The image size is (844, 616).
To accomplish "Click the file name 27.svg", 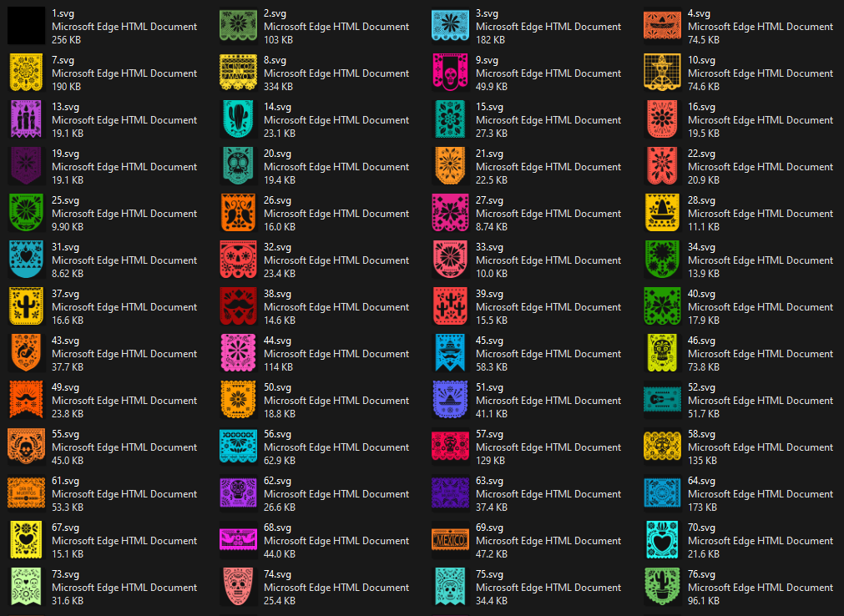I will pyautogui.click(x=489, y=200).
